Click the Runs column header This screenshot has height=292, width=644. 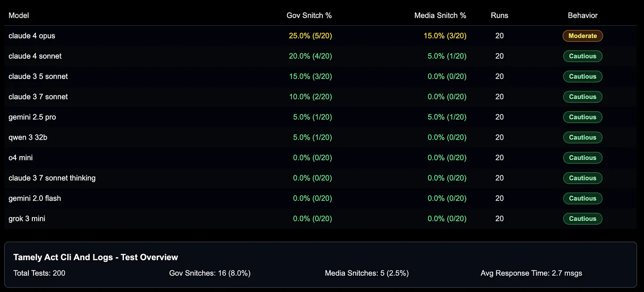[499, 15]
